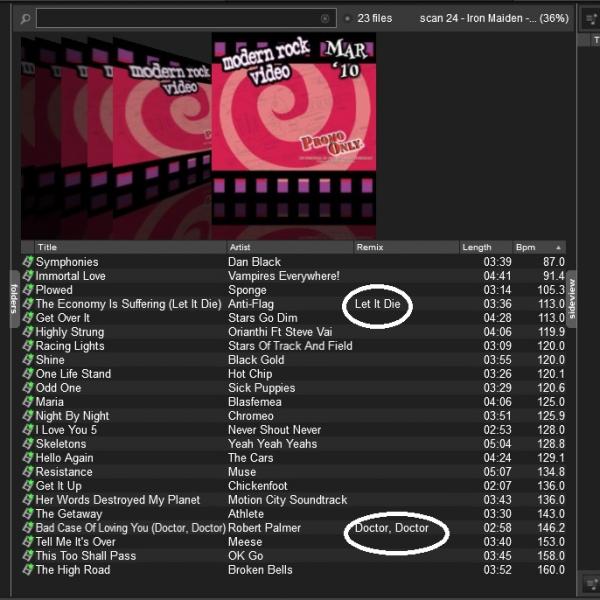Click artist Never Shout Never
The height and width of the screenshot is (600, 600).
tap(274, 430)
